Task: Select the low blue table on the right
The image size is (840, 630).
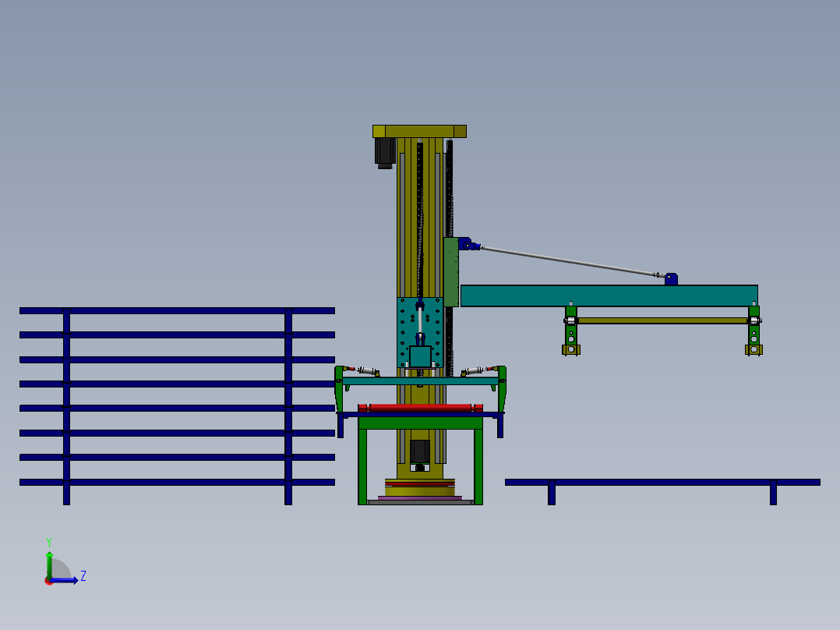Action: click(x=662, y=483)
